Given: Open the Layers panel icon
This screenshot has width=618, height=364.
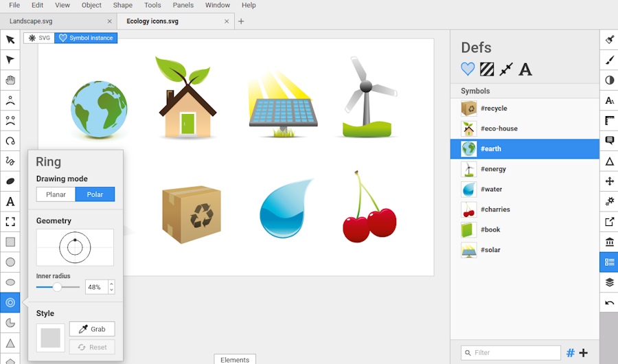Looking at the screenshot, I should pyautogui.click(x=609, y=282).
